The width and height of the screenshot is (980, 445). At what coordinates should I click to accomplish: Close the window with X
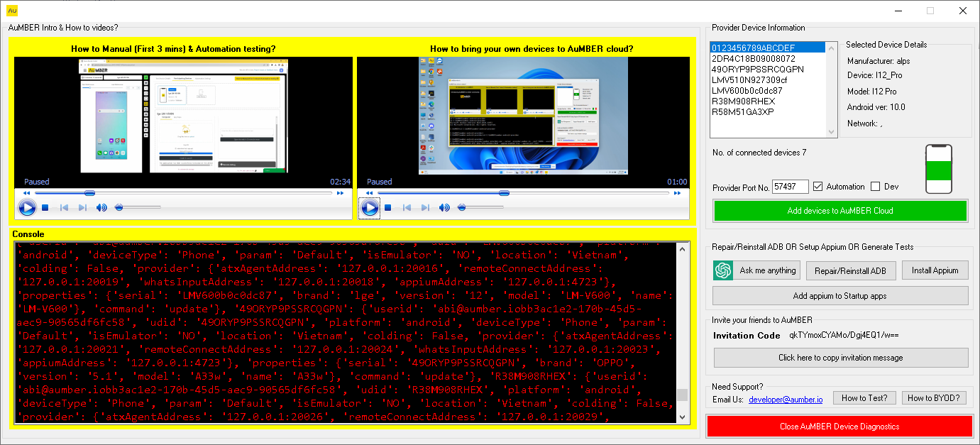(963, 11)
